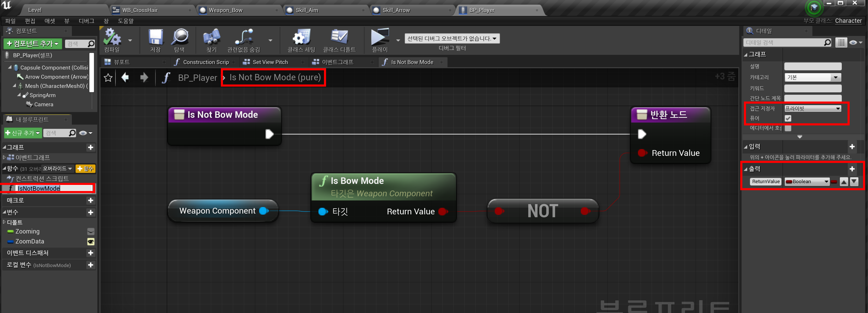This screenshot has height=313, width=868.
Task: Open Class Settings gear icon
Action: [x=301, y=37]
